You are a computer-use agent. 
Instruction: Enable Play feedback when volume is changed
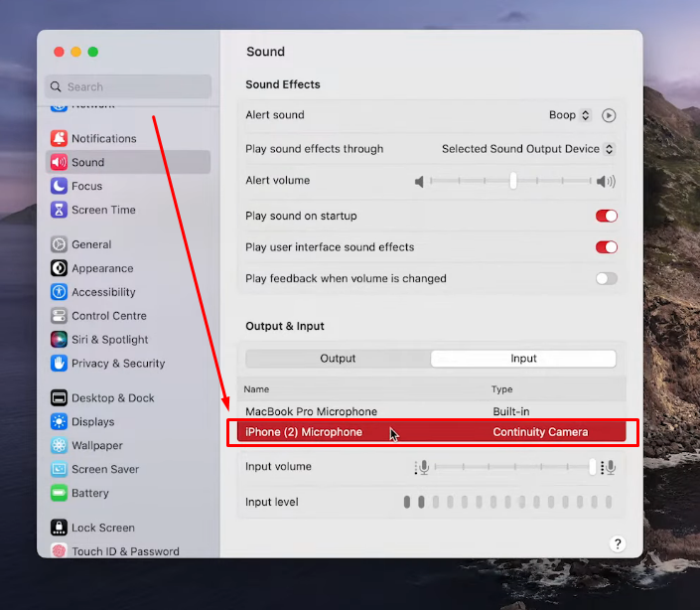tap(607, 278)
